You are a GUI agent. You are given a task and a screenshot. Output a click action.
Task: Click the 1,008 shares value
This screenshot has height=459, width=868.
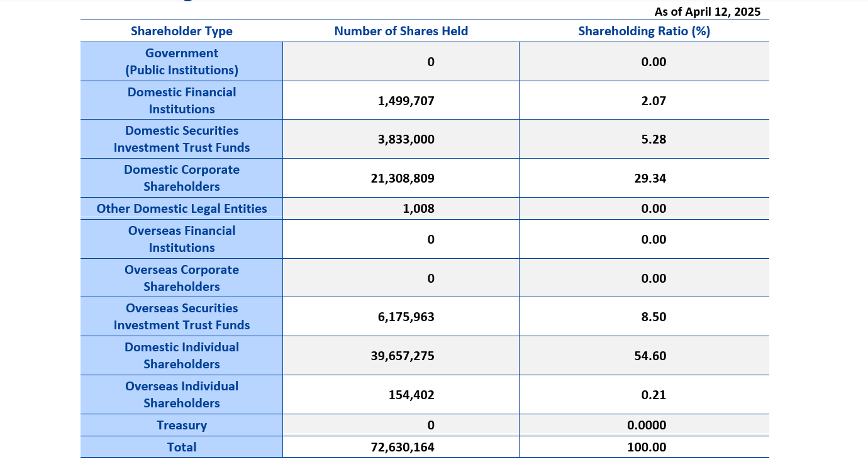tap(418, 208)
